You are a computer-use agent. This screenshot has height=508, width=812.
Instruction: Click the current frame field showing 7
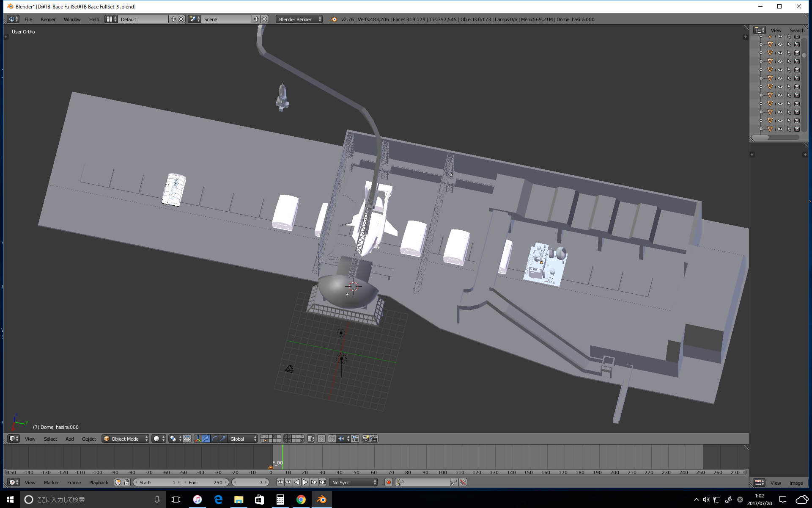[x=250, y=482]
